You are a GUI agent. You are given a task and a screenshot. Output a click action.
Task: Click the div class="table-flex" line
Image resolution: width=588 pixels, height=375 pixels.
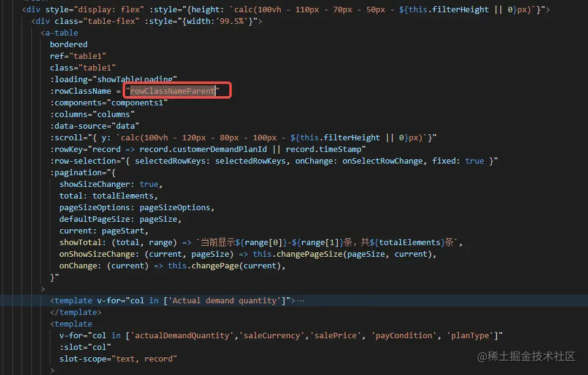tap(147, 21)
